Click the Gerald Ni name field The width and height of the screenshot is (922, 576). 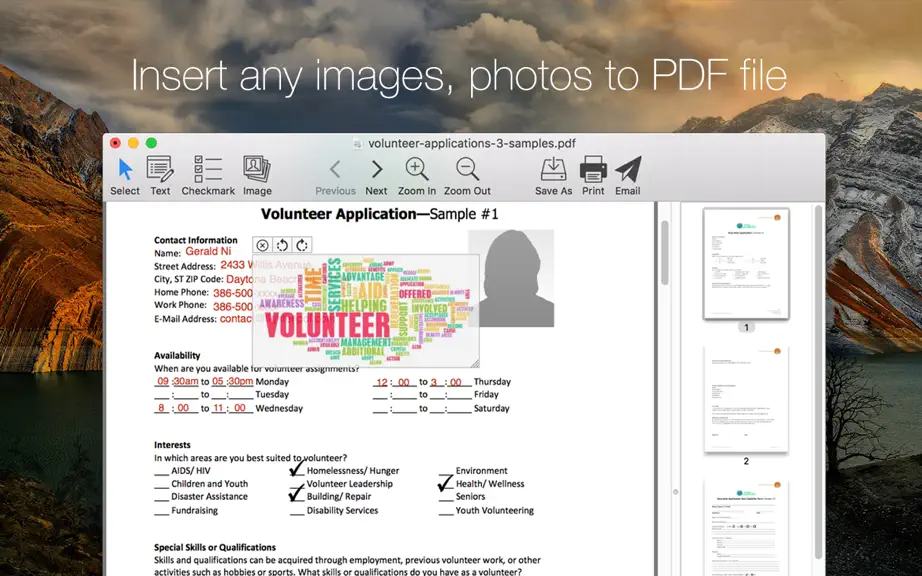(208, 252)
